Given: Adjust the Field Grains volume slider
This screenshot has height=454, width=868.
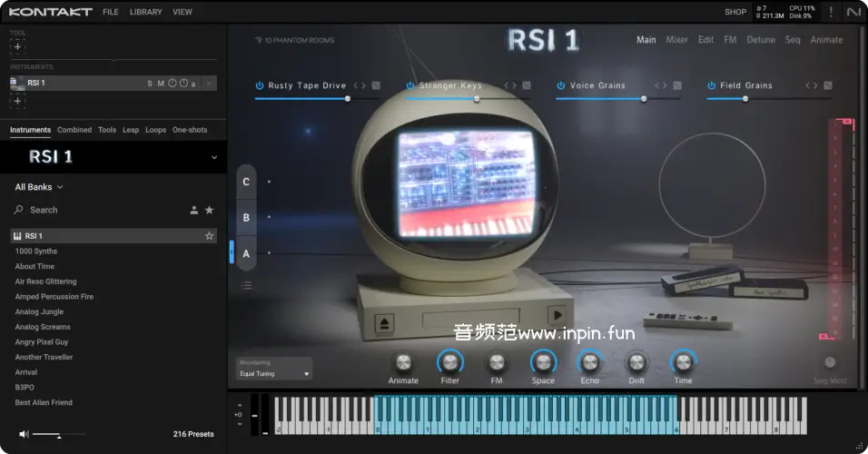Looking at the screenshot, I should [x=768, y=99].
